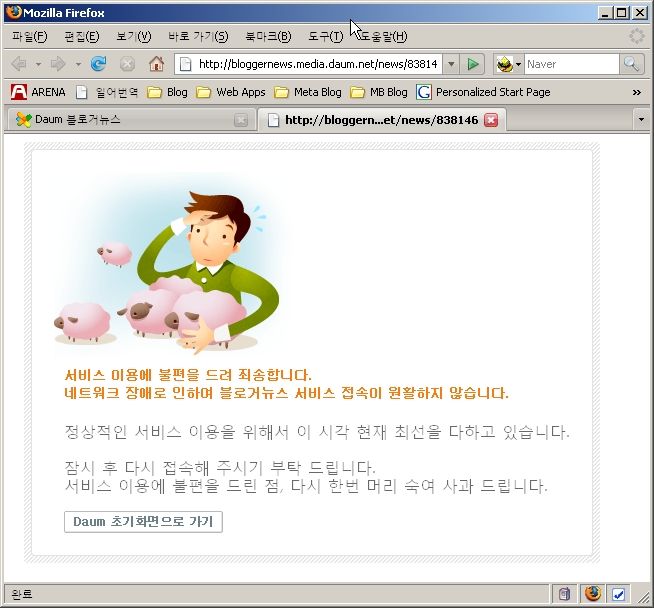This screenshot has height=608, width=654.
Task: Open the Blog bookmark folder
Action: tap(167, 92)
